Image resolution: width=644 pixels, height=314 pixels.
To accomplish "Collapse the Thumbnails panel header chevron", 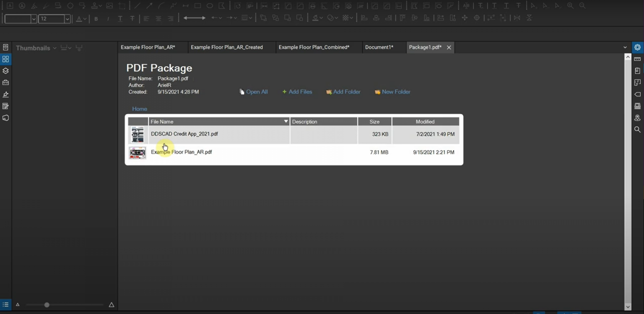I will (x=54, y=48).
